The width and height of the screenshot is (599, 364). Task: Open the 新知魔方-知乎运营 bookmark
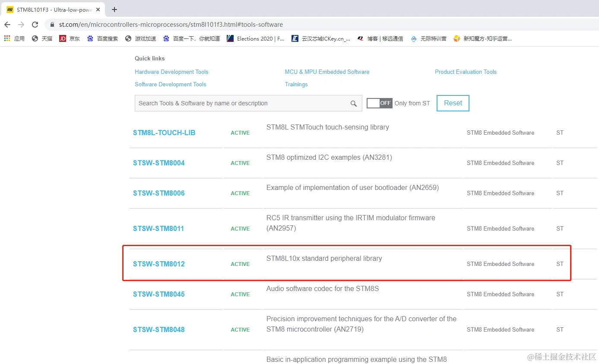[482, 38]
